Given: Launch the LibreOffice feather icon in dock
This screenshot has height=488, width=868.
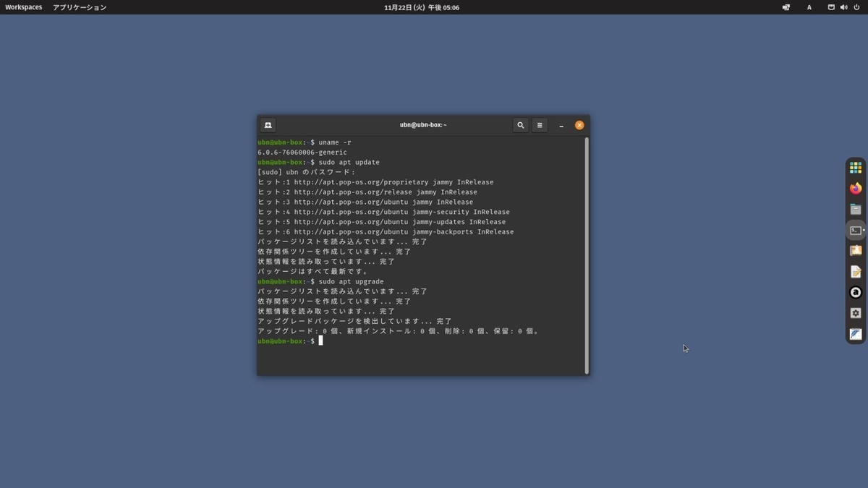Looking at the screenshot, I should coord(856,334).
